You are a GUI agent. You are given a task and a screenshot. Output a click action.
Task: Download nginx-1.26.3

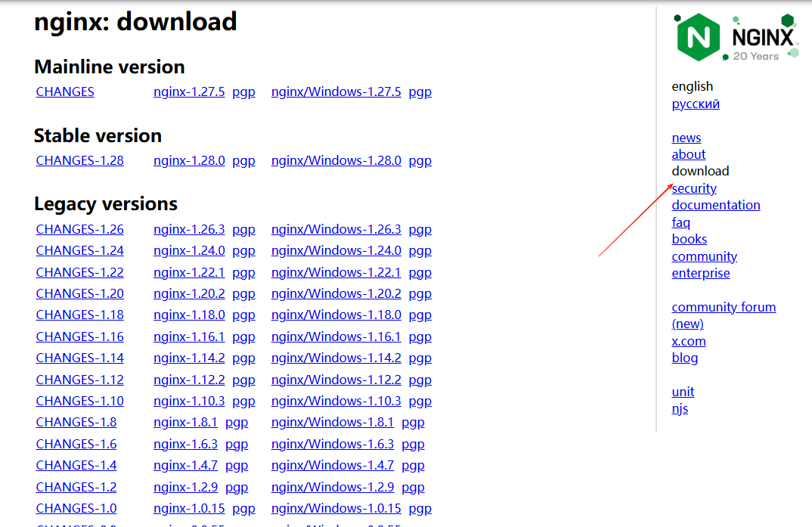coord(189,229)
